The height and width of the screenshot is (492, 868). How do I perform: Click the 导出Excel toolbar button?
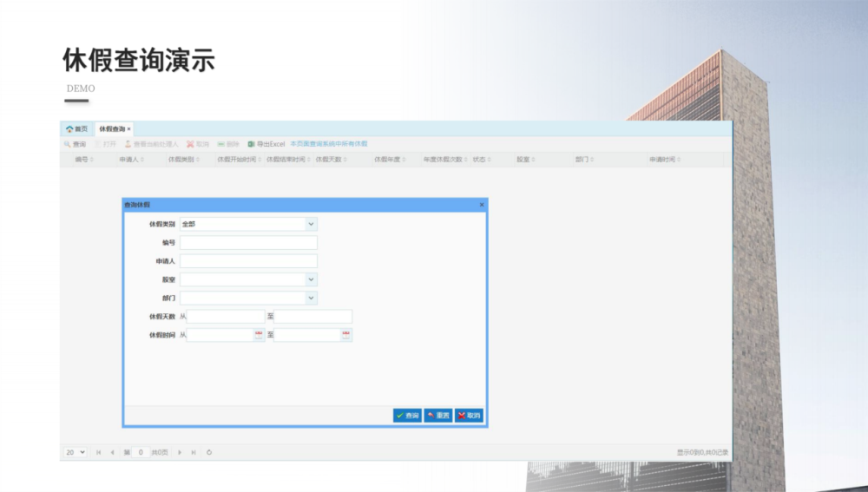pos(266,144)
